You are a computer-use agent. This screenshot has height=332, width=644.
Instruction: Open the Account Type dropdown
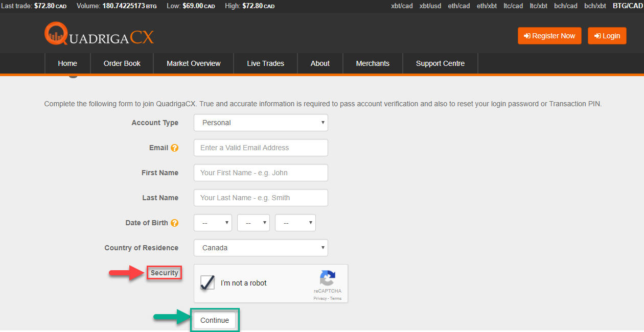coord(261,123)
